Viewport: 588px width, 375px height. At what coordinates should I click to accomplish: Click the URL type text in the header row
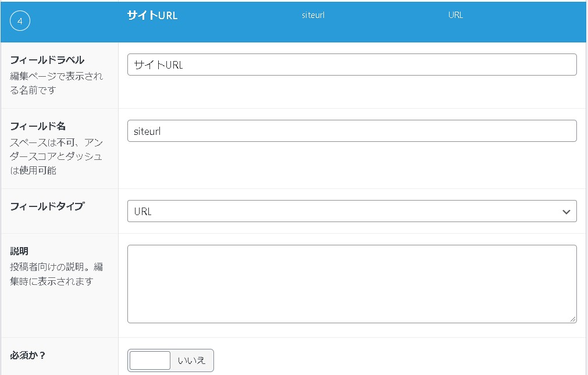pyautogui.click(x=455, y=15)
